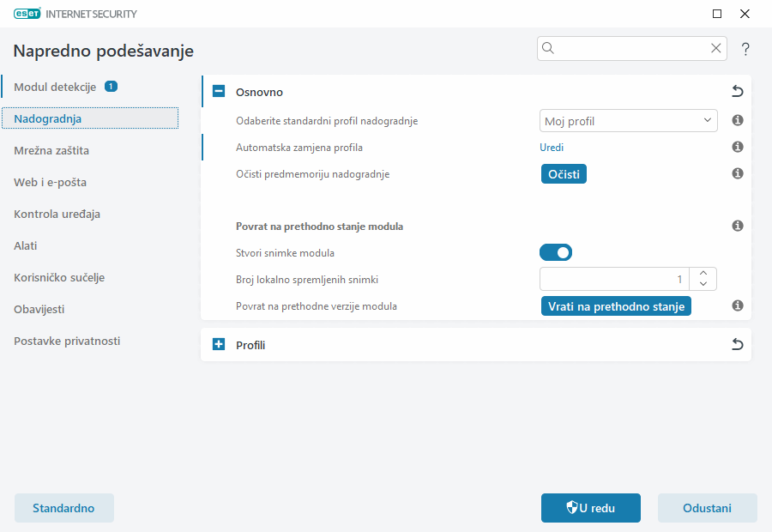This screenshot has width=772, height=532.
Task: Clear the search box with X icon
Action: 715,49
